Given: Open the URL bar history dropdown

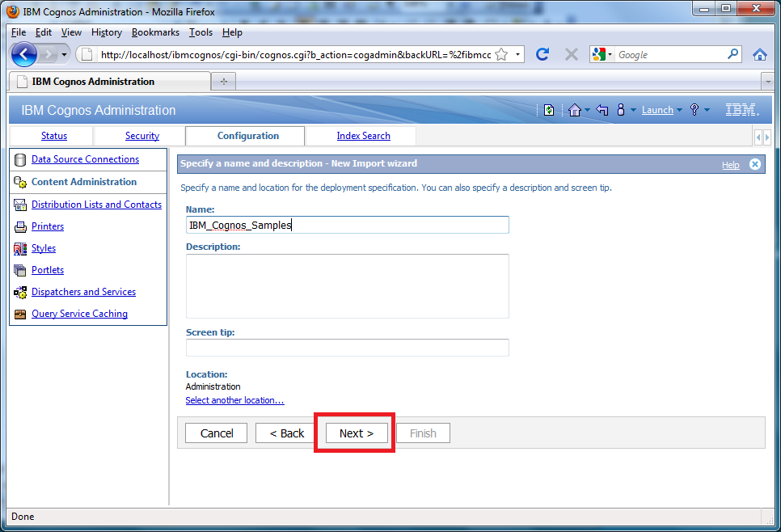Looking at the screenshot, I should (x=517, y=54).
